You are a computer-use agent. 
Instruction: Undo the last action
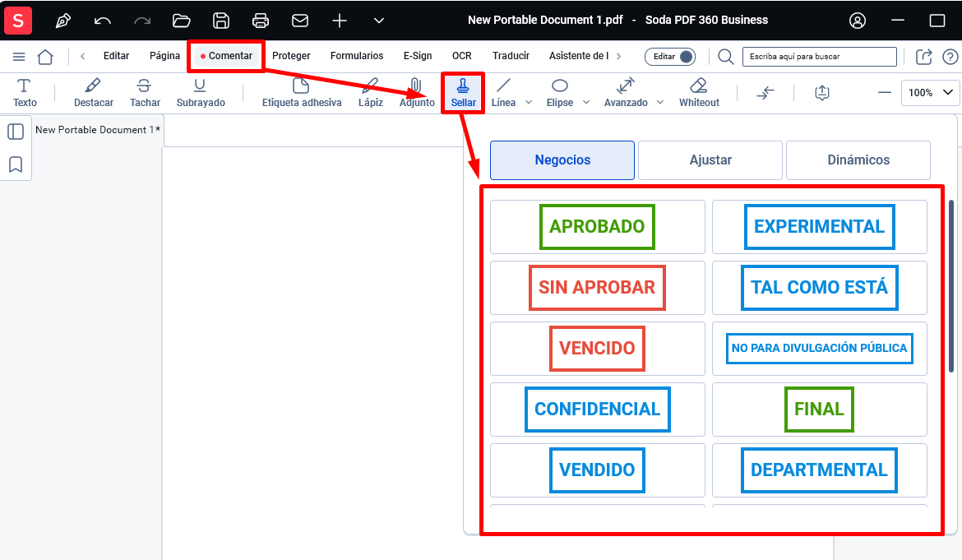(x=103, y=21)
